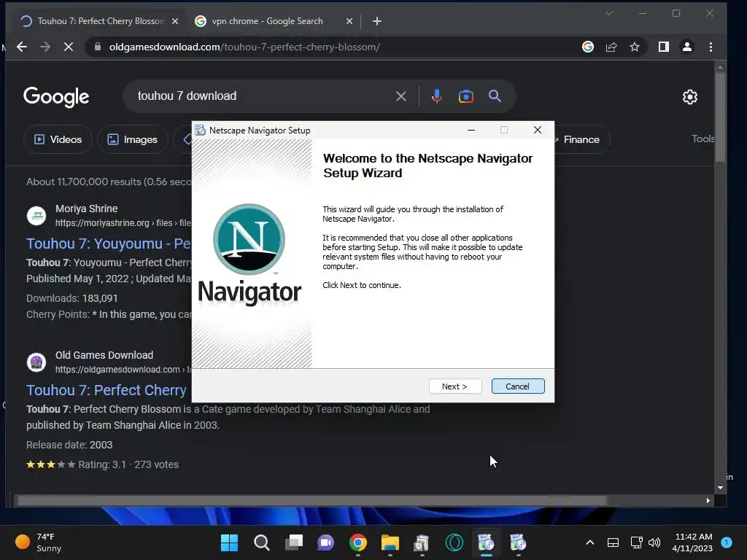Image resolution: width=747 pixels, height=560 pixels.
Task: Click the Moriya Shrine favicon
Action: [x=36, y=216]
